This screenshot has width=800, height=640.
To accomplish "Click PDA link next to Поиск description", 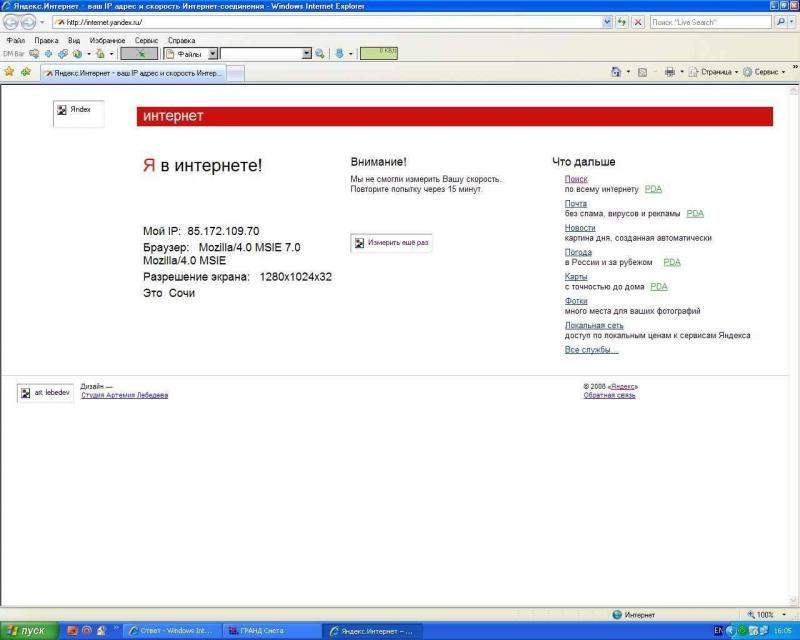I will [x=653, y=189].
